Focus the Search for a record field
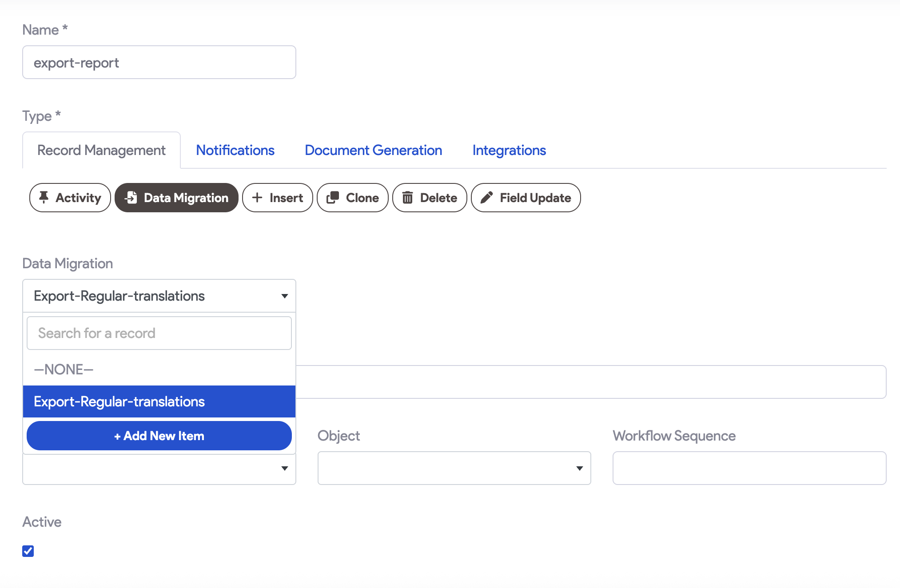 [x=159, y=333]
